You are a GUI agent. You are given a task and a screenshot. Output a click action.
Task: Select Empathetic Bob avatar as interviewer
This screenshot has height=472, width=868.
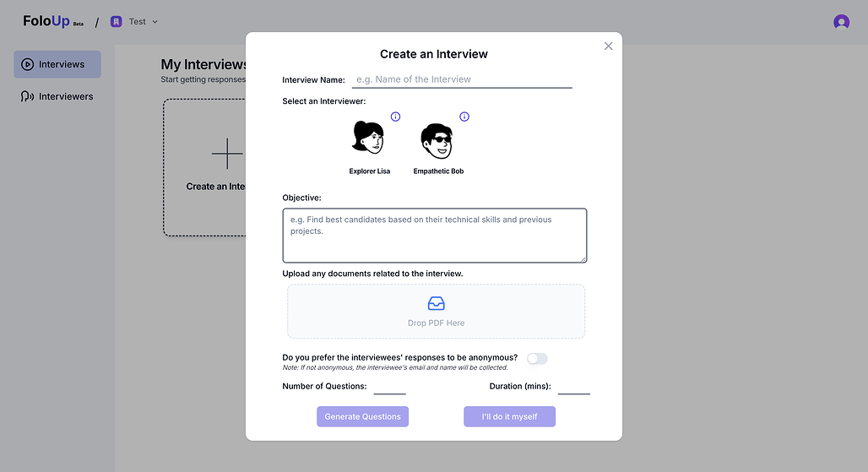[x=437, y=140]
